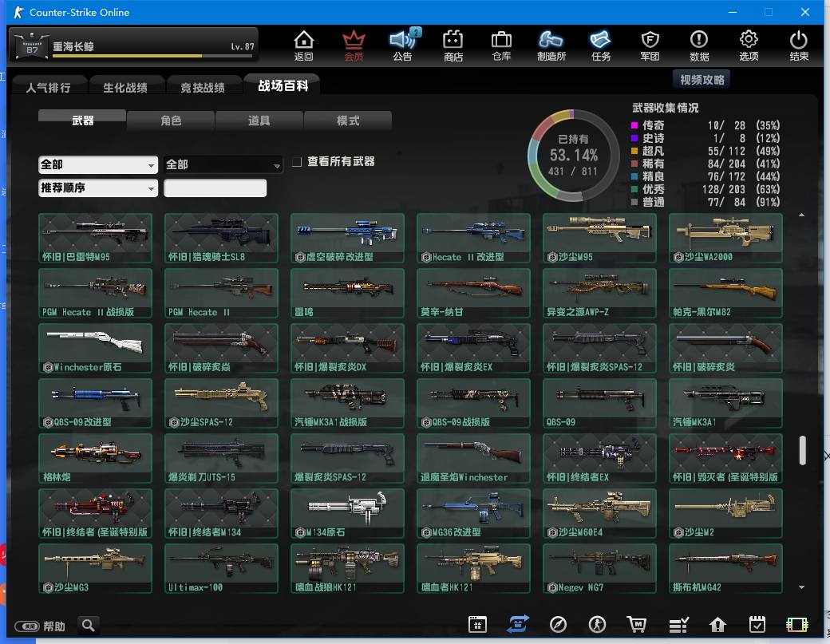
Task: Select the 虚空破碎改进型 weapon card
Action: pyautogui.click(x=347, y=238)
